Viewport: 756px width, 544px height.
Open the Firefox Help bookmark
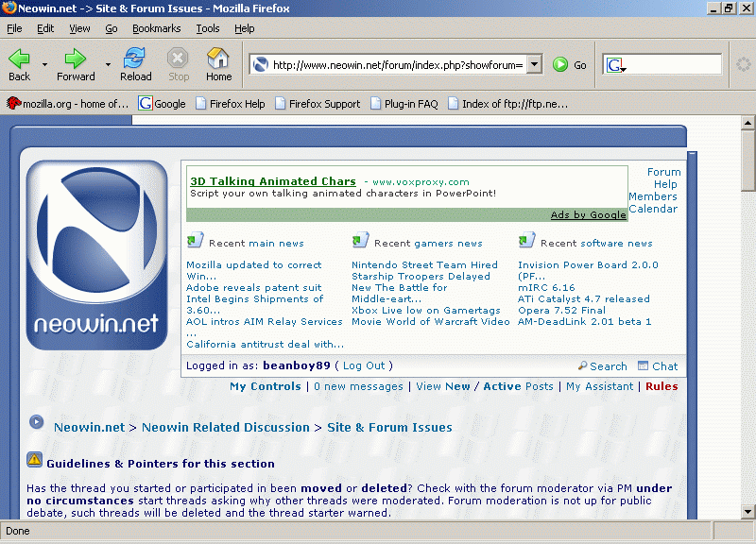[x=231, y=104]
